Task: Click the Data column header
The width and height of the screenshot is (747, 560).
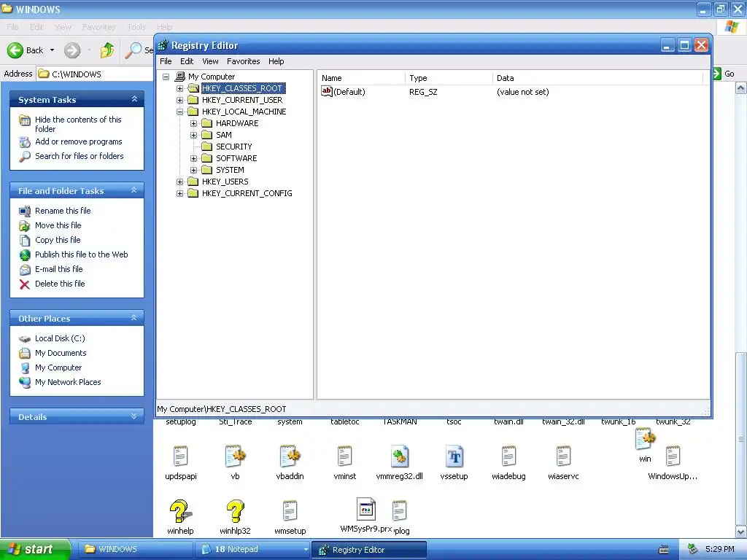Action: click(598, 78)
